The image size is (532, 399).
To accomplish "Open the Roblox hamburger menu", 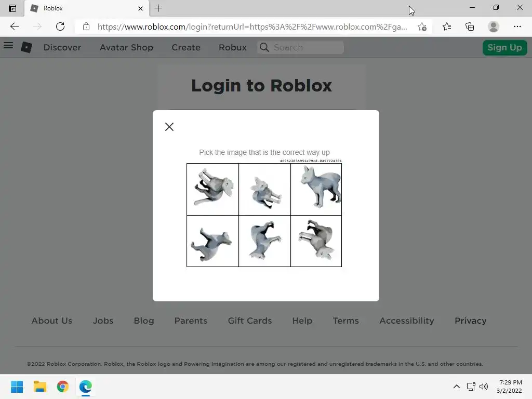I will 8,46.
